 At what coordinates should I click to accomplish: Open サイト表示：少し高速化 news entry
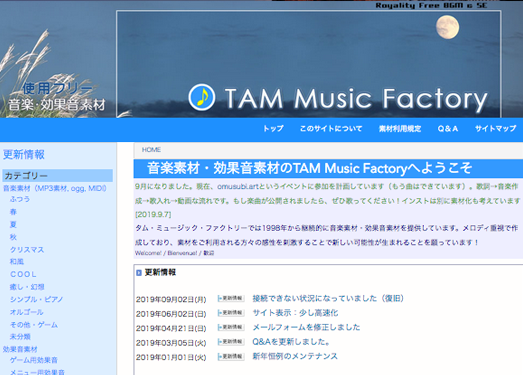pyautogui.click(x=295, y=313)
